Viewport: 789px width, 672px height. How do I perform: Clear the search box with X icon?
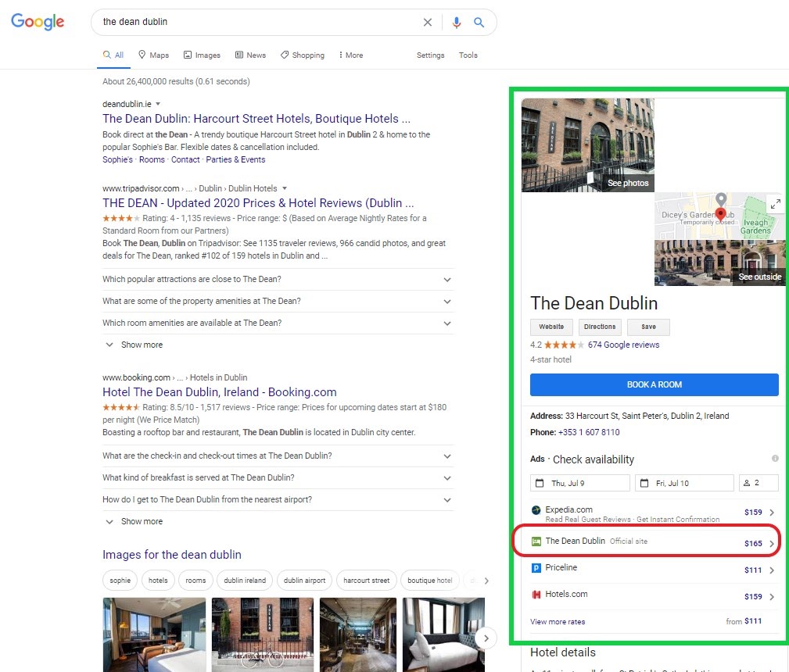[x=428, y=23]
